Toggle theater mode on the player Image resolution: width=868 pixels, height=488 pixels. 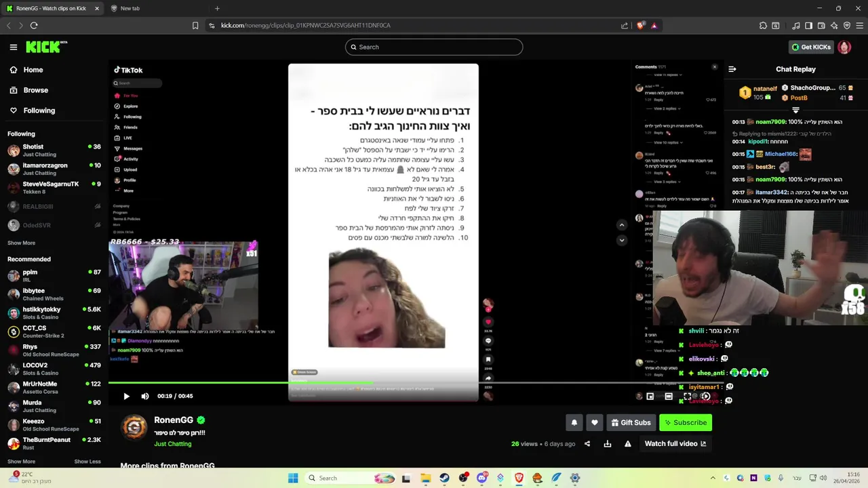[x=669, y=396]
